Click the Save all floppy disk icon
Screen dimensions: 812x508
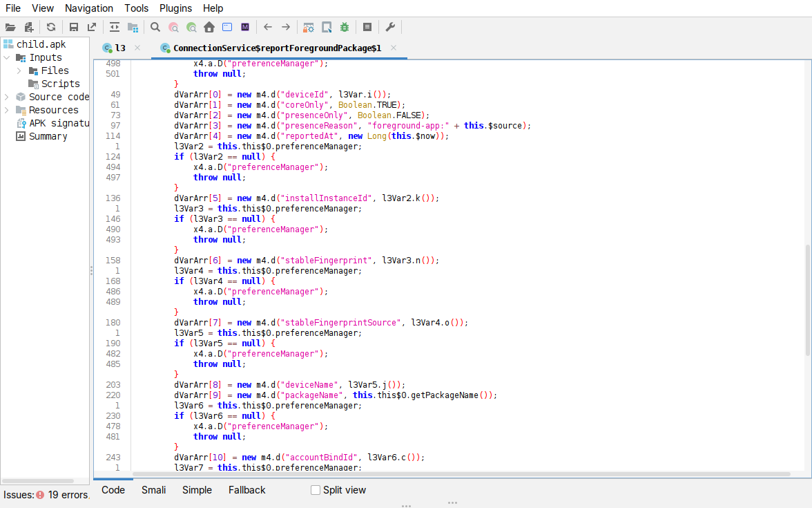73,28
